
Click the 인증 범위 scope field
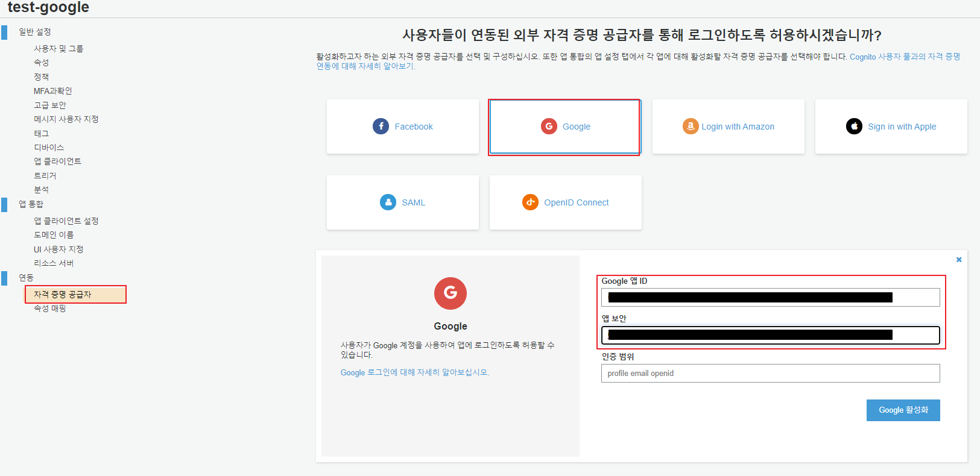click(x=771, y=373)
